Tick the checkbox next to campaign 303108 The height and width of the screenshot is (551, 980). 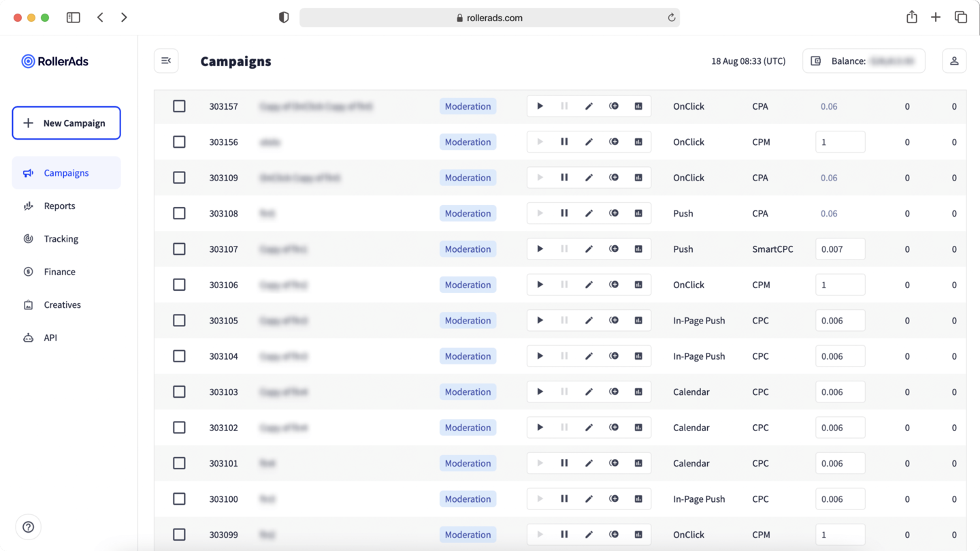[x=179, y=213]
